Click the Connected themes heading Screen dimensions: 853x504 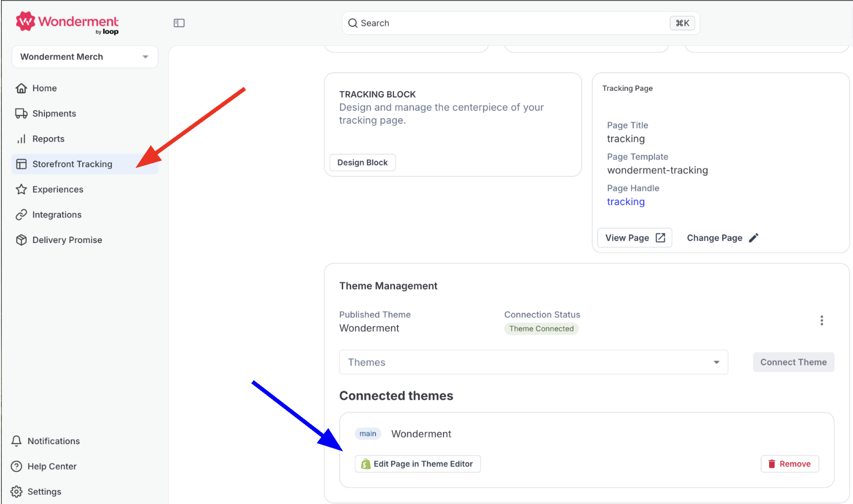[397, 396]
